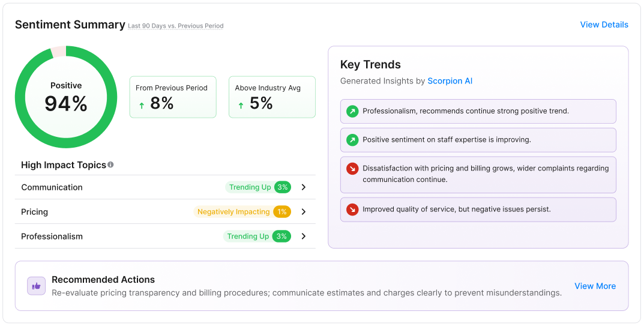Select the Communication topic row
Screen dimensions: 644x326
coord(120,187)
